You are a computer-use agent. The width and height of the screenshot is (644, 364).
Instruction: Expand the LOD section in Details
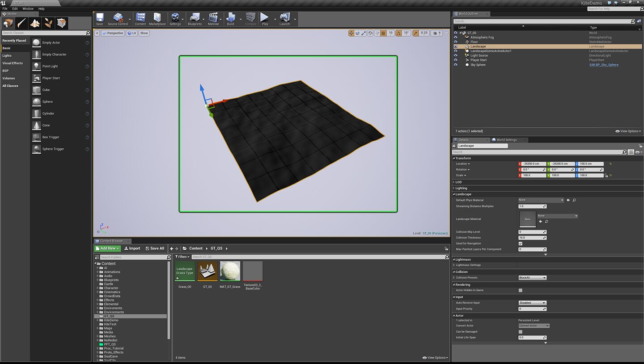pos(458,182)
